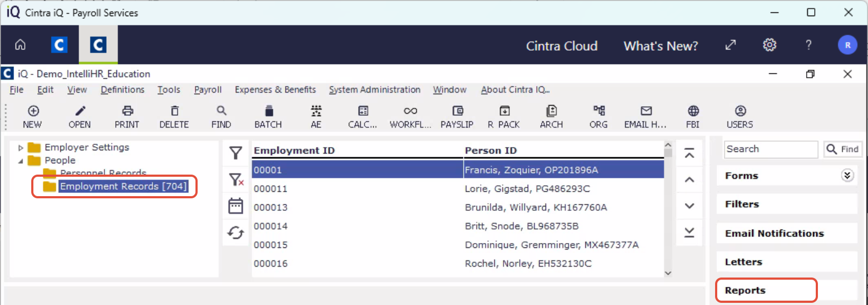Click the list scrollbar up arrow

(668, 145)
